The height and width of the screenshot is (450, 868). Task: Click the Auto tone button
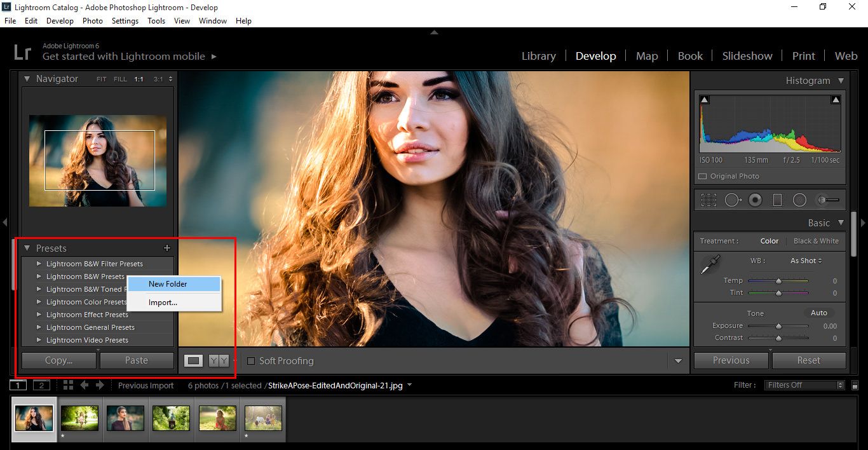(x=819, y=313)
